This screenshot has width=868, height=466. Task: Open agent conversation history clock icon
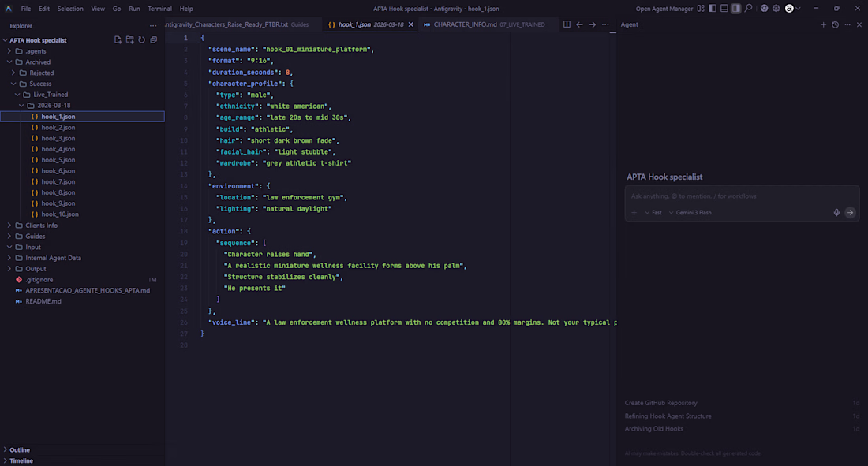coord(835,24)
